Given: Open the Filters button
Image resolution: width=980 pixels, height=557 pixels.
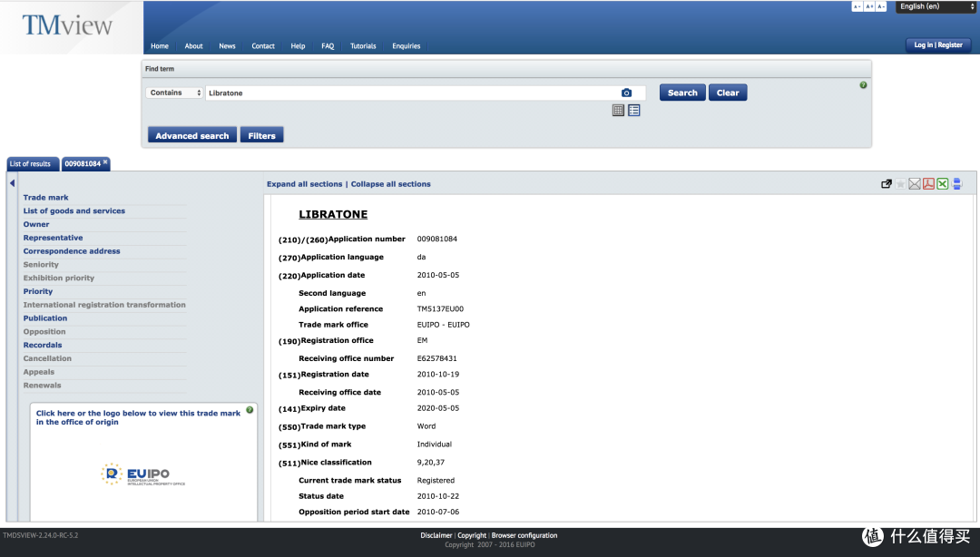Looking at the screenshot, I should [262, 135].
